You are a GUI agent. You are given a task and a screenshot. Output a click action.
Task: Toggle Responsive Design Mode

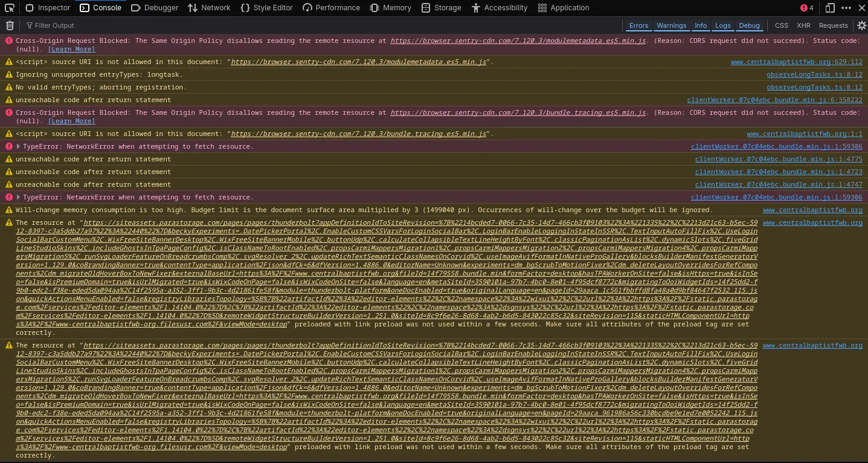[x=829, y=8]
